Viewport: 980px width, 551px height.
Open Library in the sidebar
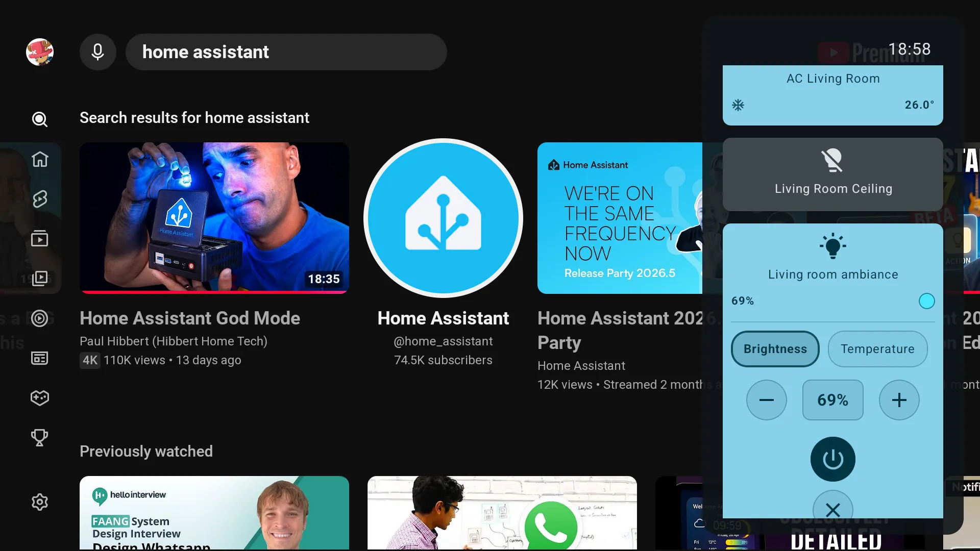(x=40, y=279)
